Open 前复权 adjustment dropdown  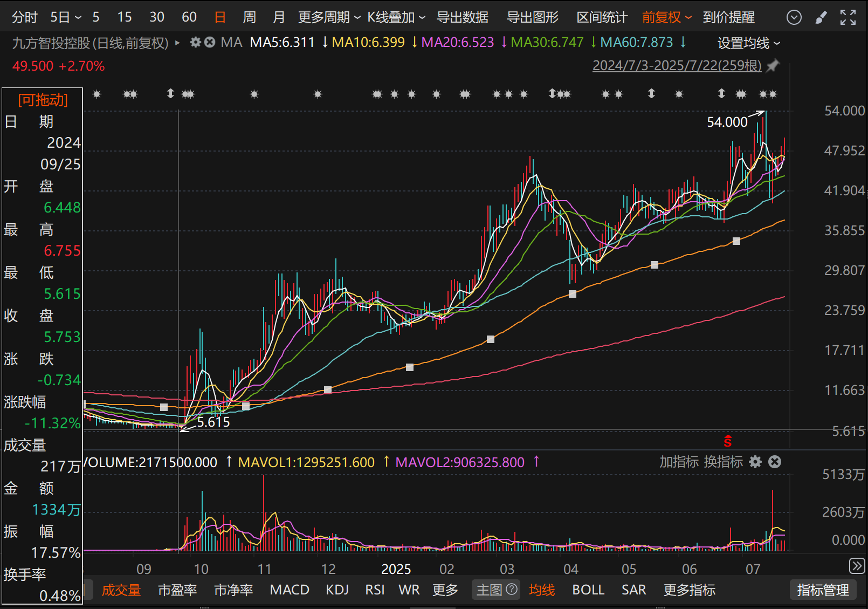click(x=666, y=17)
